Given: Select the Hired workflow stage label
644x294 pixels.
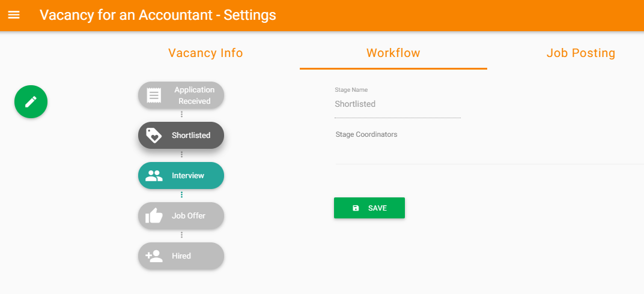Looking at the screenshot, I should tap(181, 256).
